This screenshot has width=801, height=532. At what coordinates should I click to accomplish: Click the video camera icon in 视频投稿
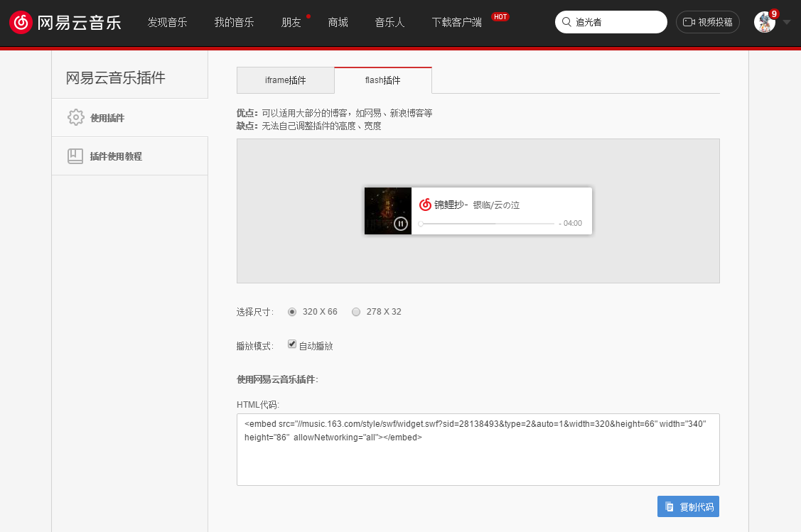[688, 22]
